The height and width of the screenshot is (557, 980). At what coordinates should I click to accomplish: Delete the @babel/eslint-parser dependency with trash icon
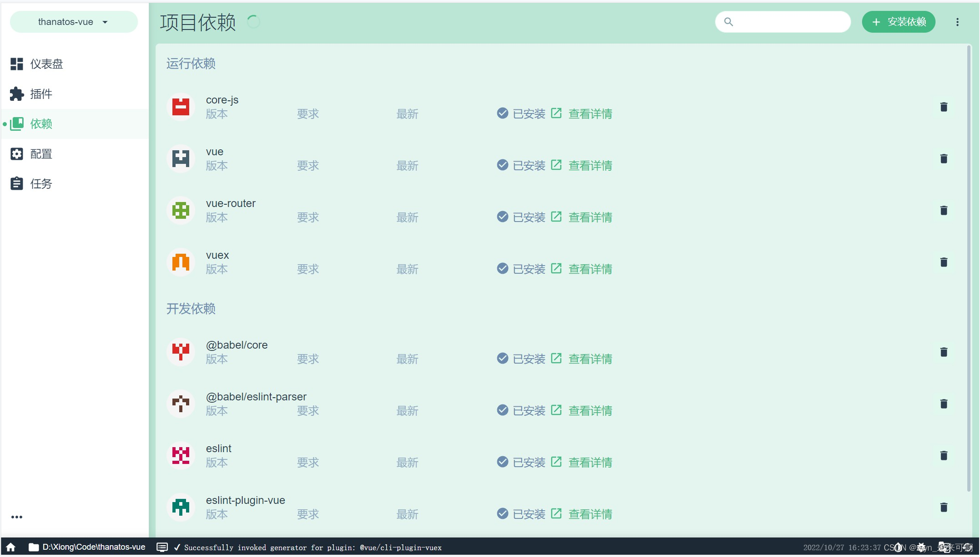pos(944,404)
